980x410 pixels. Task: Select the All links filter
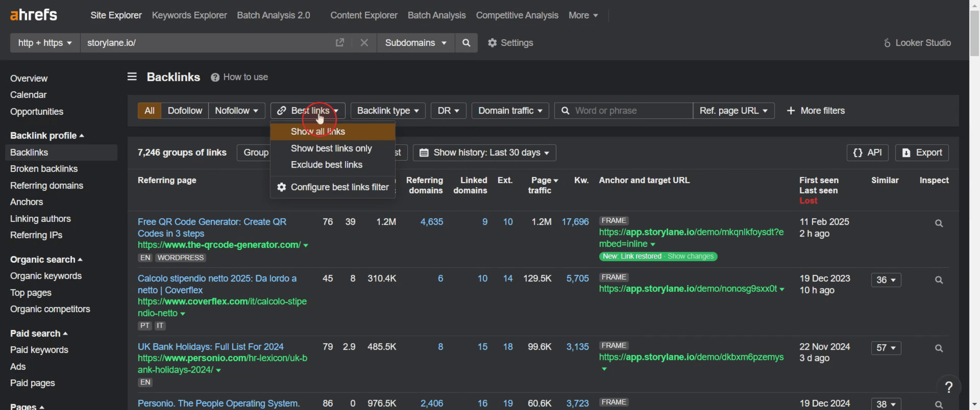pyautogui.click(x=149, y=111)
